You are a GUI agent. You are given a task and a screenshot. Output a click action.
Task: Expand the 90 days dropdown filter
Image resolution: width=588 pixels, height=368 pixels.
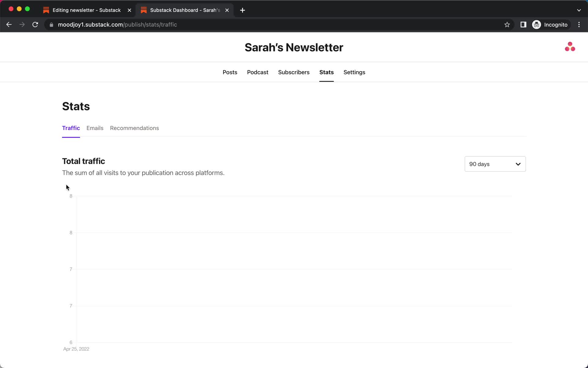tap(495, 164)
